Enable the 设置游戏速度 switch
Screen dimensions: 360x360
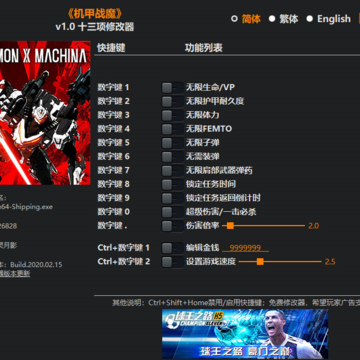point(172,262)
